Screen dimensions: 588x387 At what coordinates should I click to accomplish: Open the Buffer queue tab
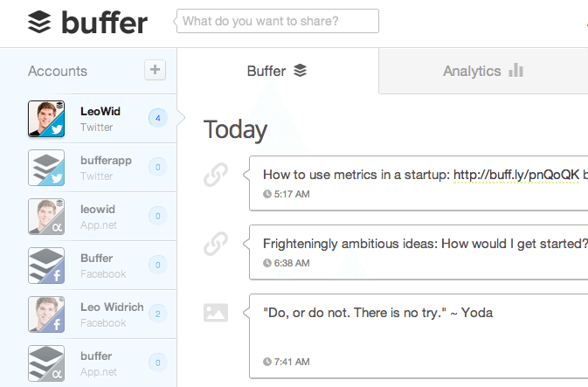pos(277,71)
